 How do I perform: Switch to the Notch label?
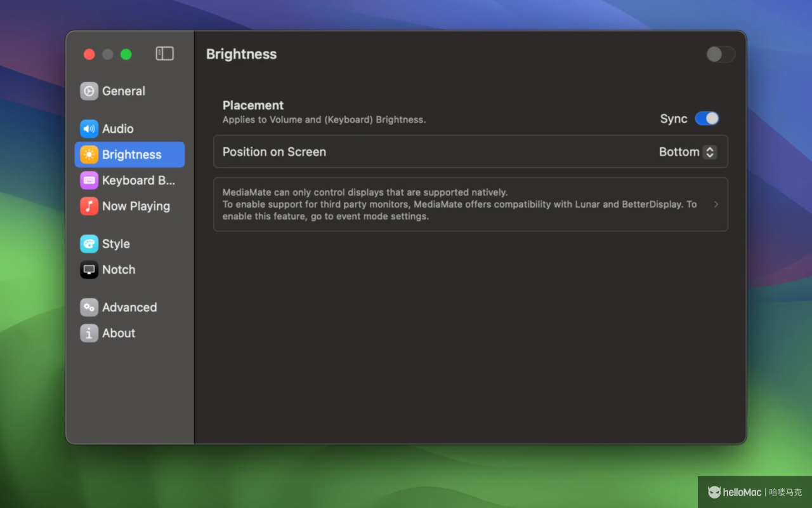click(x=119, y=269)
